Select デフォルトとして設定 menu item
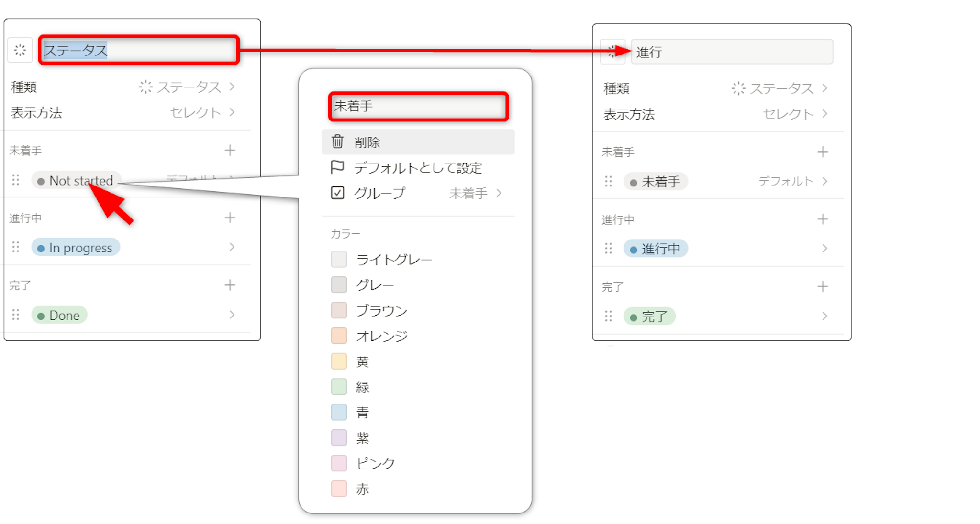 point(417,168)
